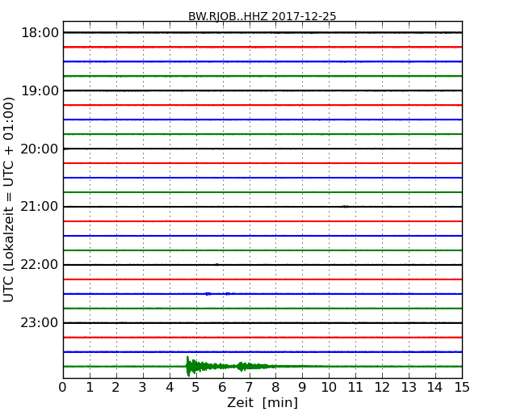Screen dimensions: 525x420
Task: Click the "11" tick label on the minutes axis
Action: 355,388
